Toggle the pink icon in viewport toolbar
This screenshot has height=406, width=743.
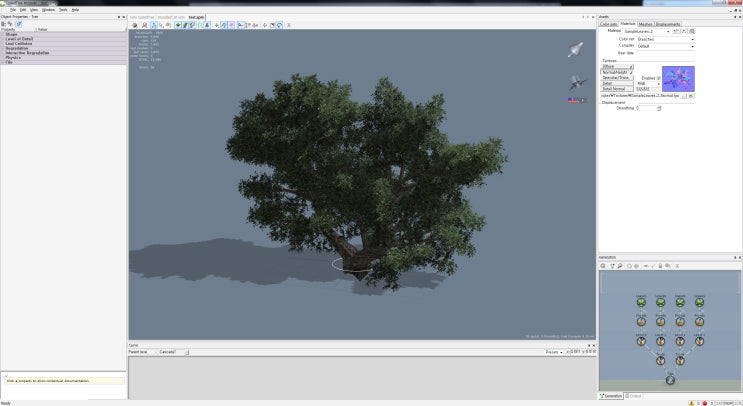pos(231,25)
